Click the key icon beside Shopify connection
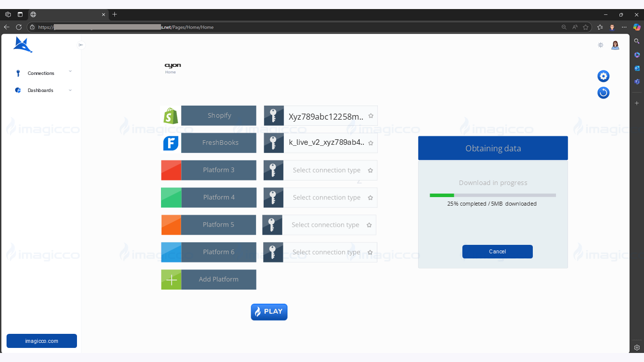644x362 pixels. click(x=274, y=116)
